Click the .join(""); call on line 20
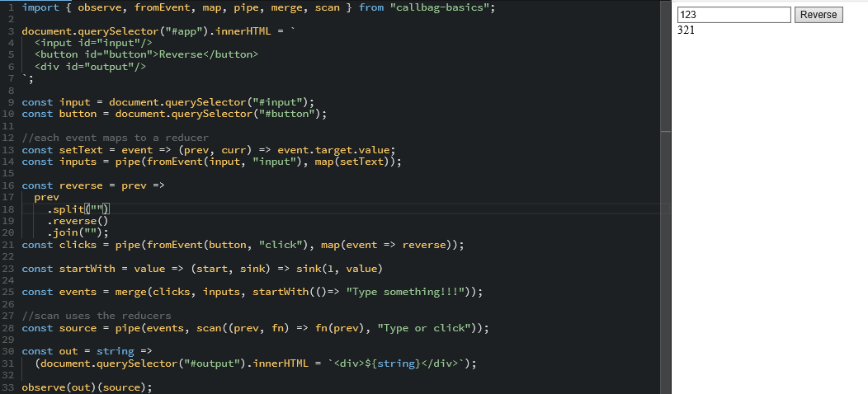This screenshot has width=868, height=394. (78, 232)
